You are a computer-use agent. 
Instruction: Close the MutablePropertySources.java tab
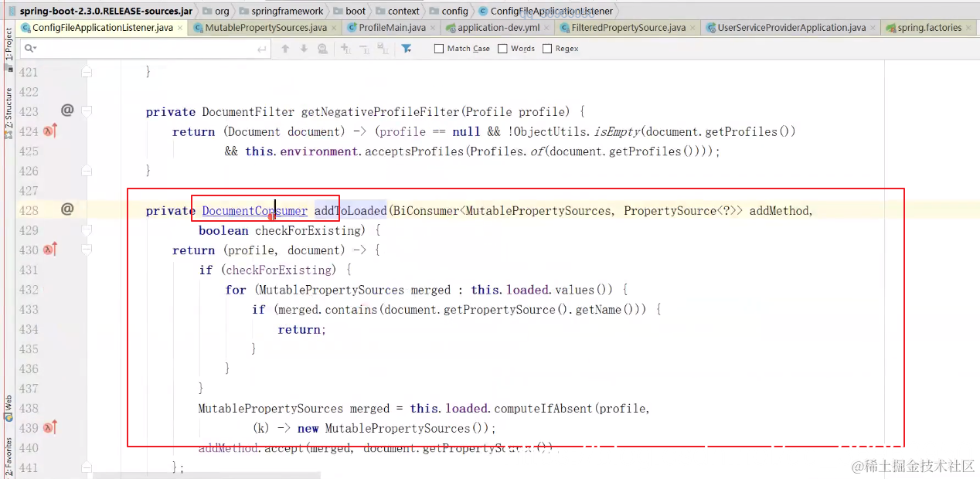point(335,28)
